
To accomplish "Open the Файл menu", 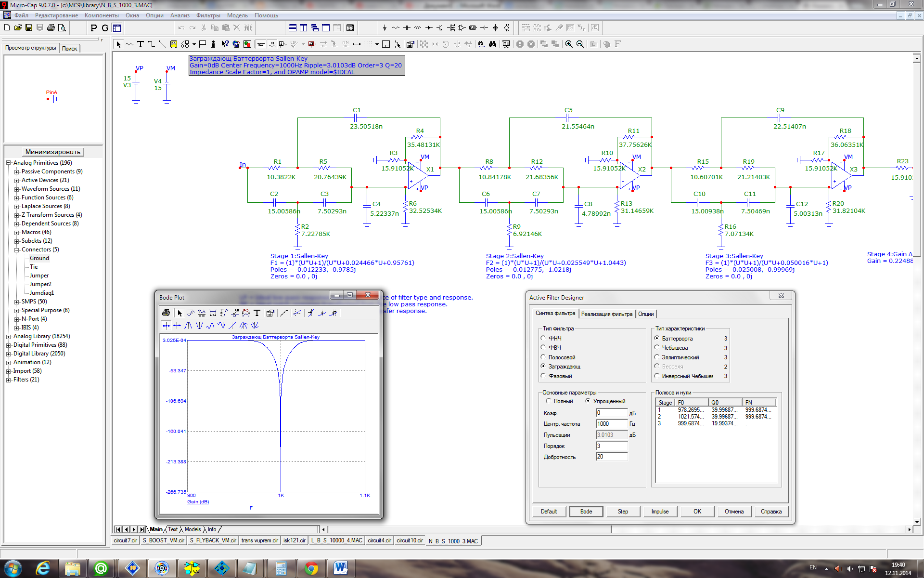I will [x=21, y=15].
